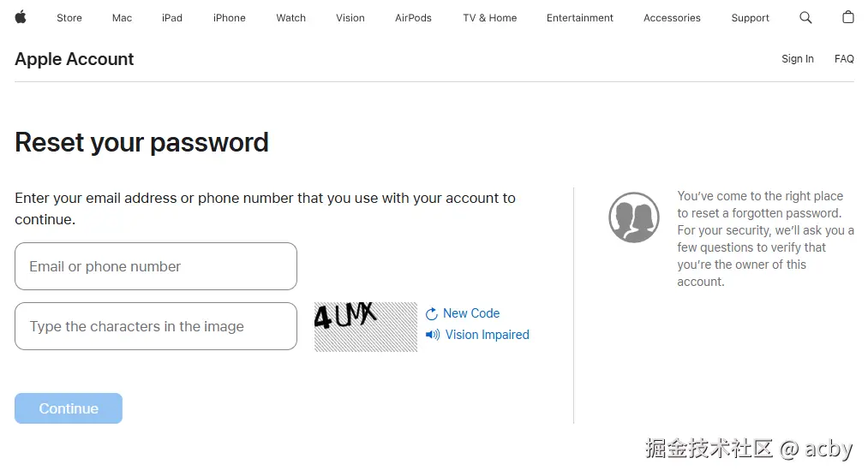Open the iPad menu

tap(171, 18)
